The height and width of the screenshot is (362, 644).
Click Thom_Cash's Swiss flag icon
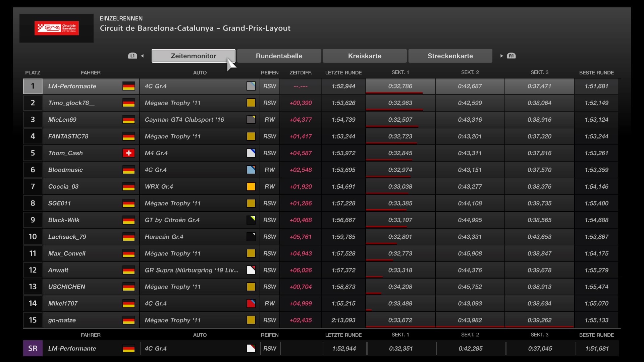pos(128,153)
